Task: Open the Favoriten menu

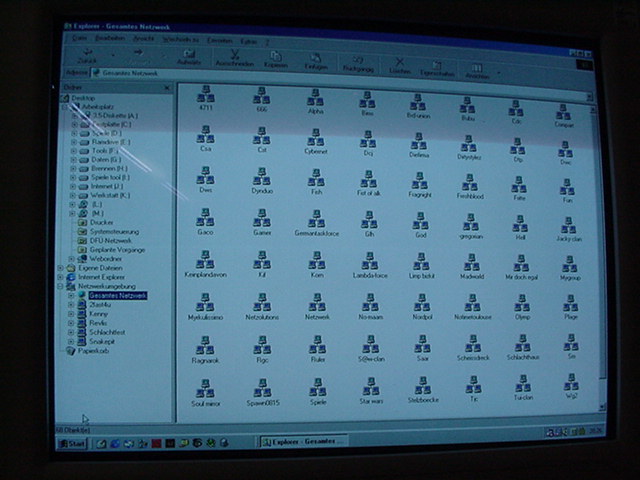Action: click(220, 40)
